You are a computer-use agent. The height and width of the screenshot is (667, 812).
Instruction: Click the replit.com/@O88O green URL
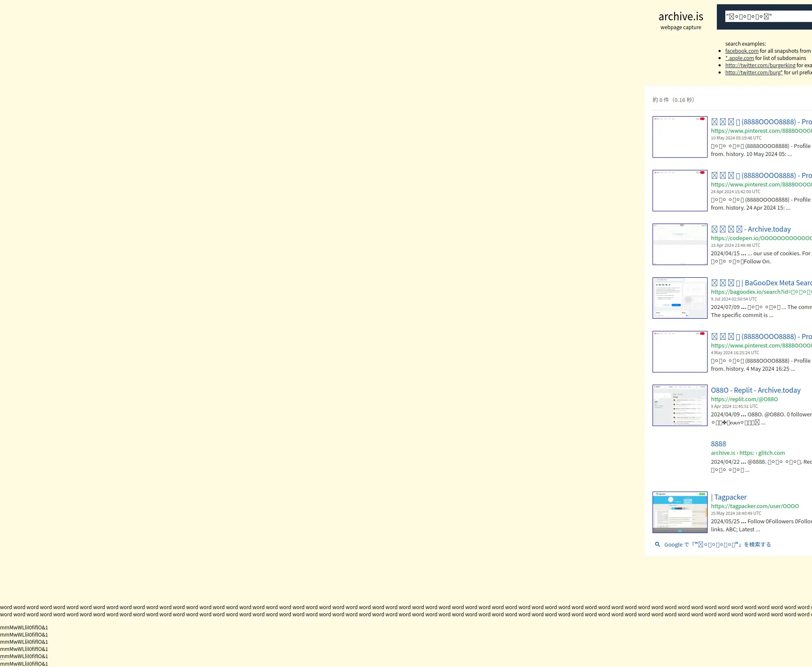[x=744, y=399]
